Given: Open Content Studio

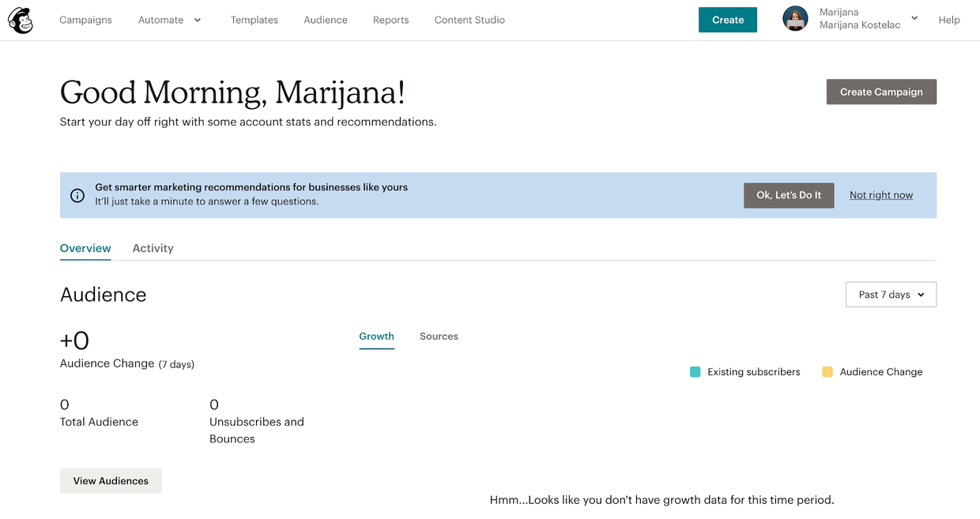Looking at the screenshot, I should pos(469,20).
